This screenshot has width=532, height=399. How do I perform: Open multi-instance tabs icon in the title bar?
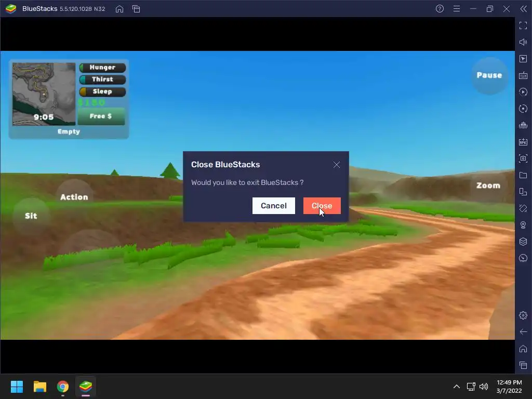[x=136, y=9]
